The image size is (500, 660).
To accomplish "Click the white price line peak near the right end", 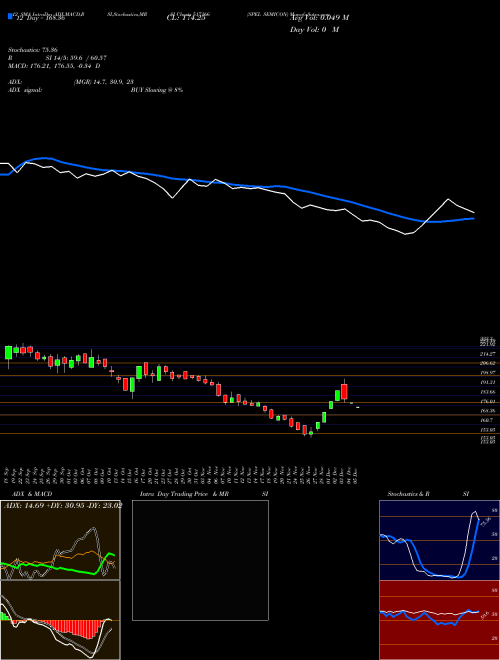I will (x=448, y=199).
